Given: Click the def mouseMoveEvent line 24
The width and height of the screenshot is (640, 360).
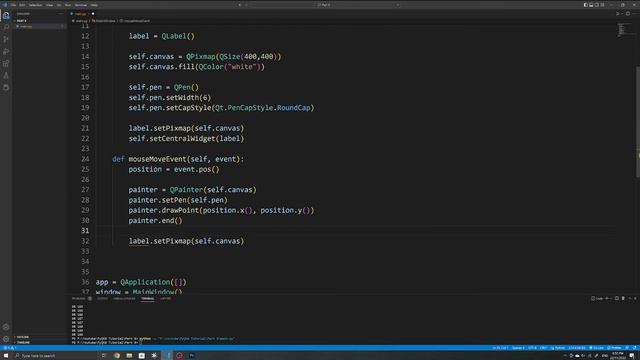Looking at the screenshot, I should 178,159.
